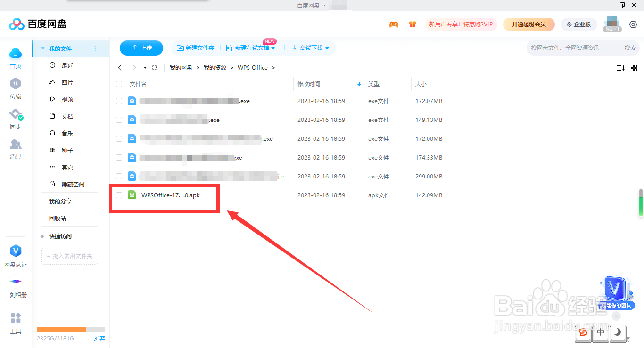Click 新用户专享 SVIP promo
This screenshot has width=644, height=348.
[x=461, y=24]
